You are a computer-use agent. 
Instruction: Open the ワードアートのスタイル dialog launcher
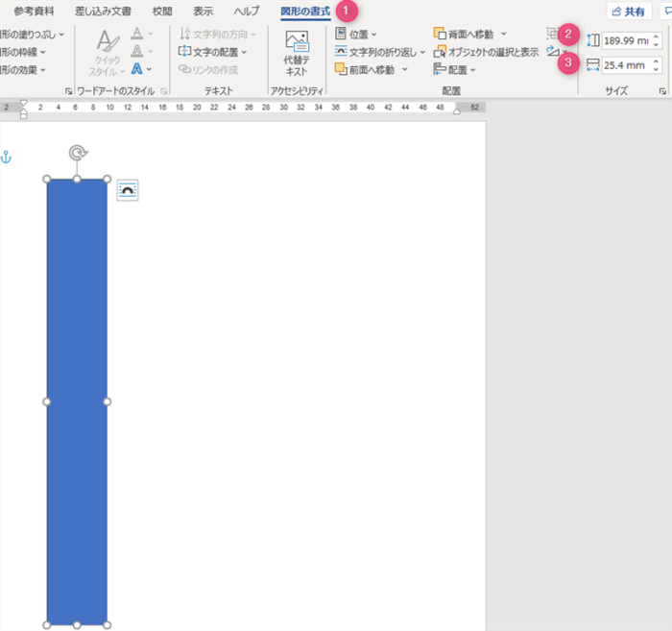164,90
